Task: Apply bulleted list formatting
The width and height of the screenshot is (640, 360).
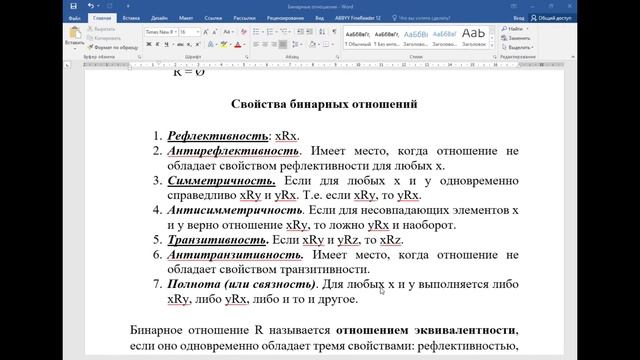Action: tap(256, 32)
